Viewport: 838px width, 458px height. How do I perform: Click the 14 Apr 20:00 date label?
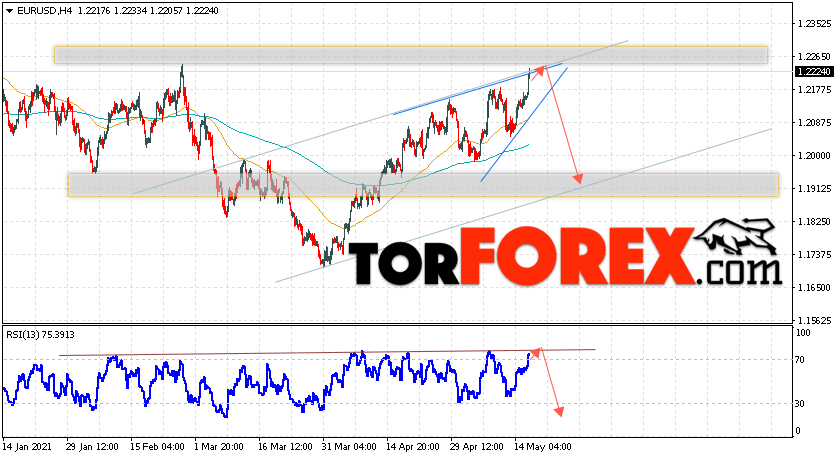[413, 446]
